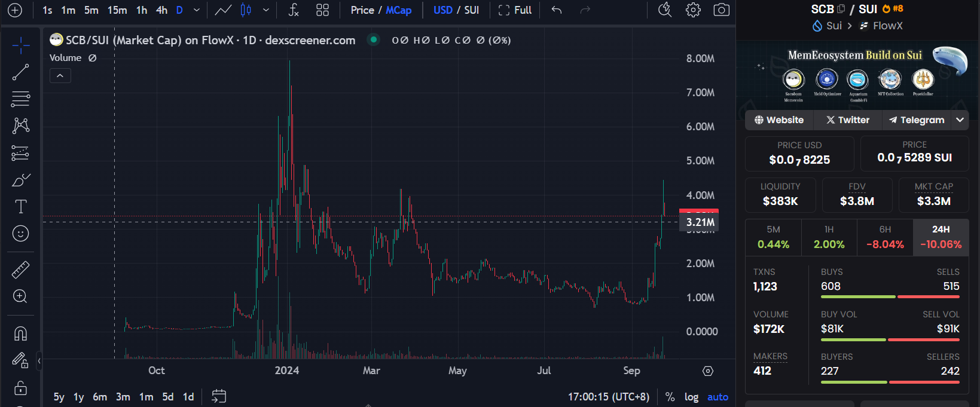
Task: Switch chart to MCap view
Action: [398, 10]
